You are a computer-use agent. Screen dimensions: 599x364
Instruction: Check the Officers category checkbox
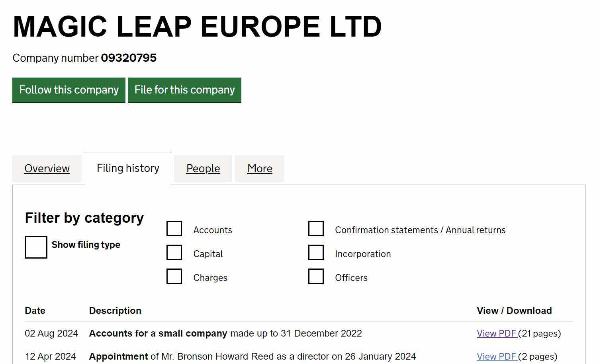[316, 276]
